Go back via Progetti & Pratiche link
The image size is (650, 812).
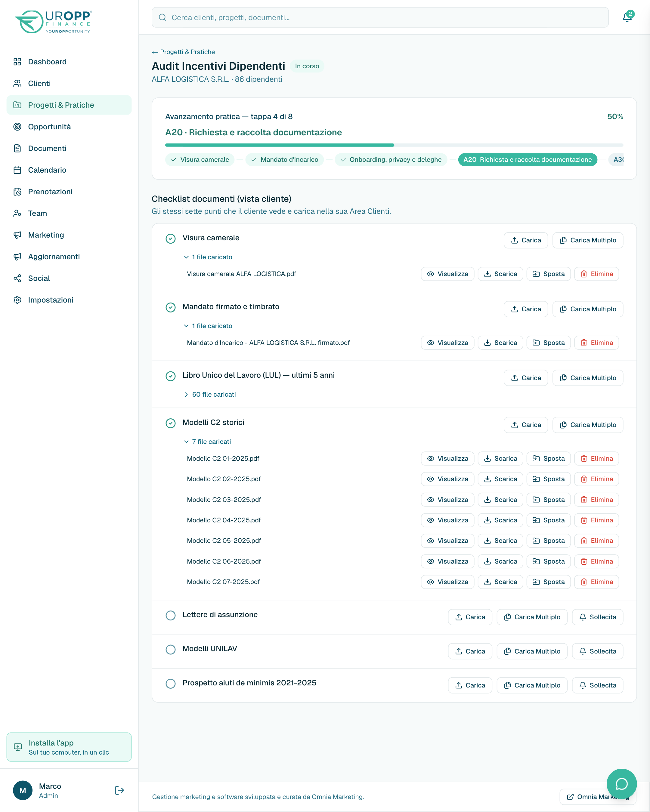tap(183, 52)
